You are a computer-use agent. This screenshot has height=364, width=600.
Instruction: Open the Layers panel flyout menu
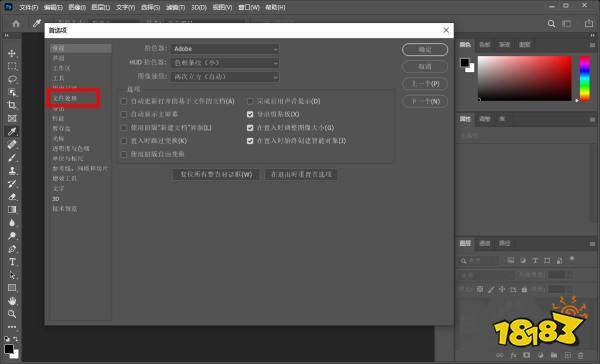tap(592, 244)
